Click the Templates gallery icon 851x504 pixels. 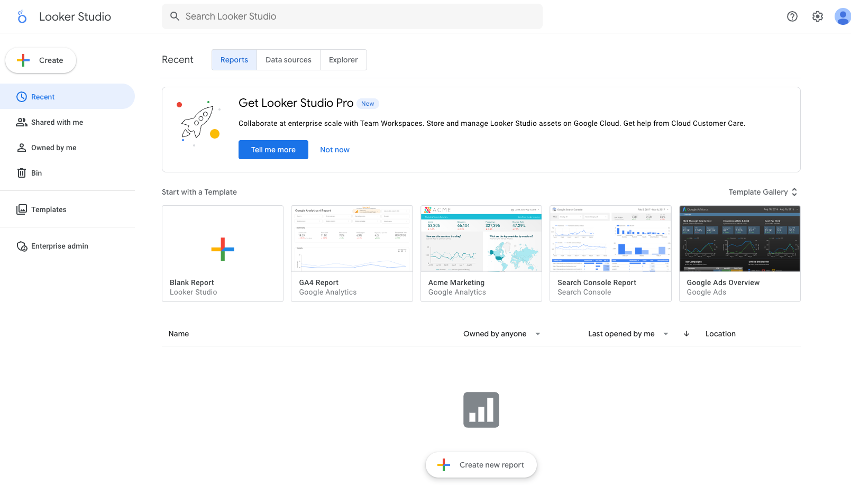click(22, 209)
